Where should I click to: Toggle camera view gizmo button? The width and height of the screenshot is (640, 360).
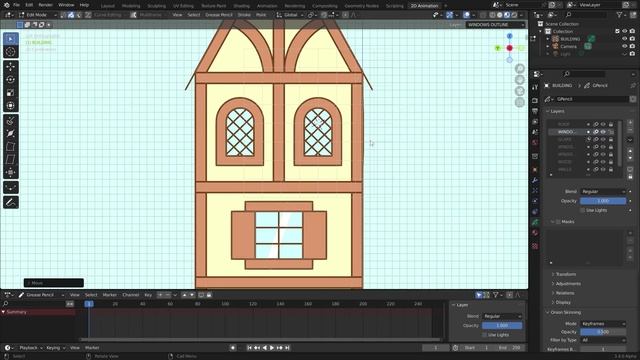pos(520,91)
